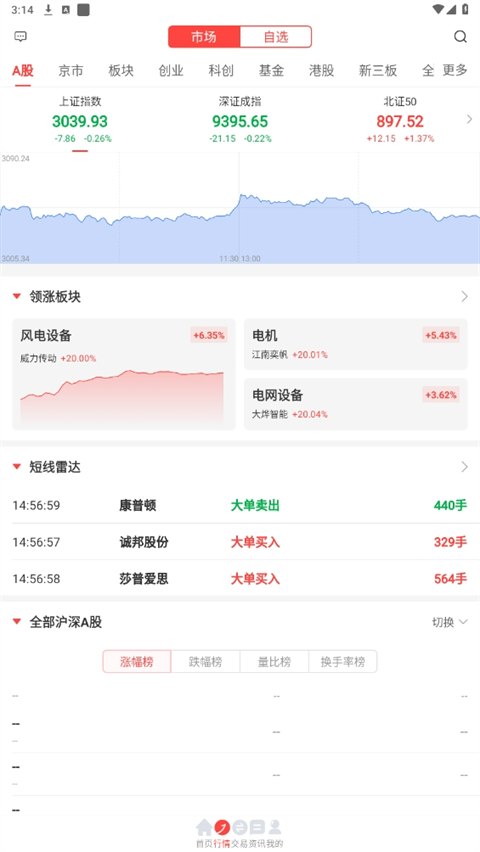The image size is (480, 852).
Task: Open the 交易 trade arrows icon
Action: pyautogui.click(x=240, y=827)
